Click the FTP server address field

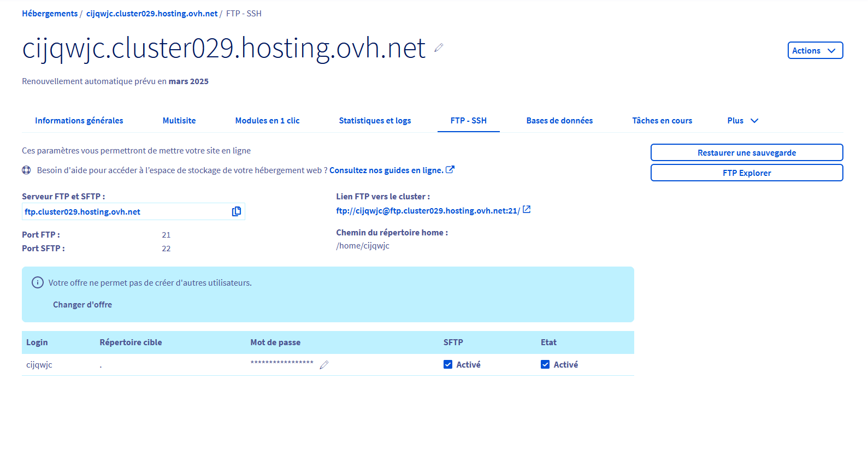126,212
